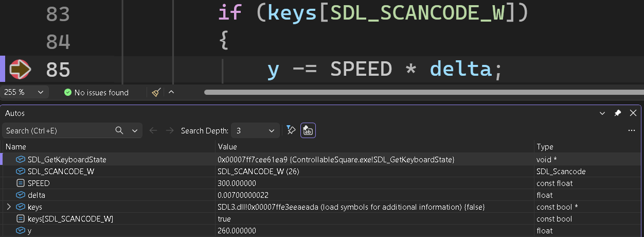Screen dimensions: 644x237
Task: Click the breakpoint marker on line 85
Action: tap(21, 70)
